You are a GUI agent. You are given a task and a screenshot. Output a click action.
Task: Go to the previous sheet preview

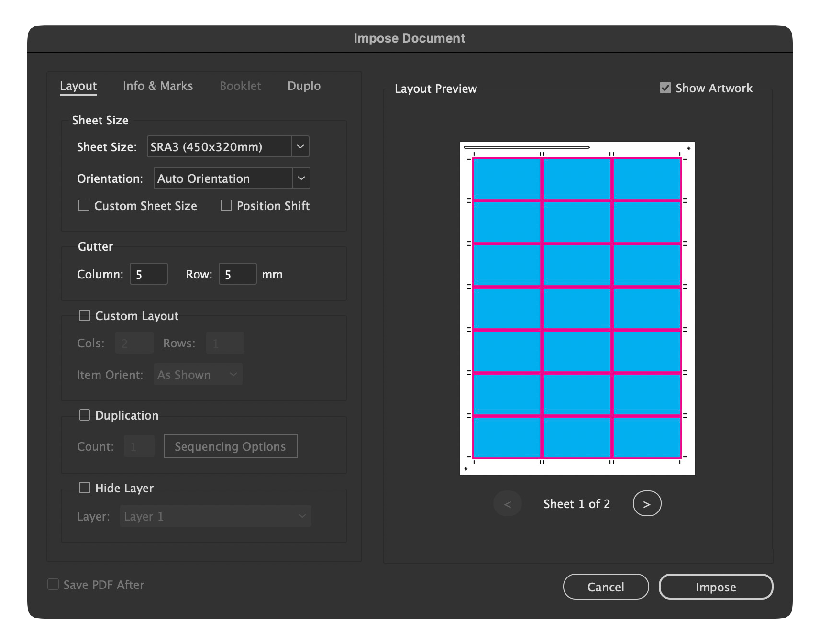[x=507, y=503]
